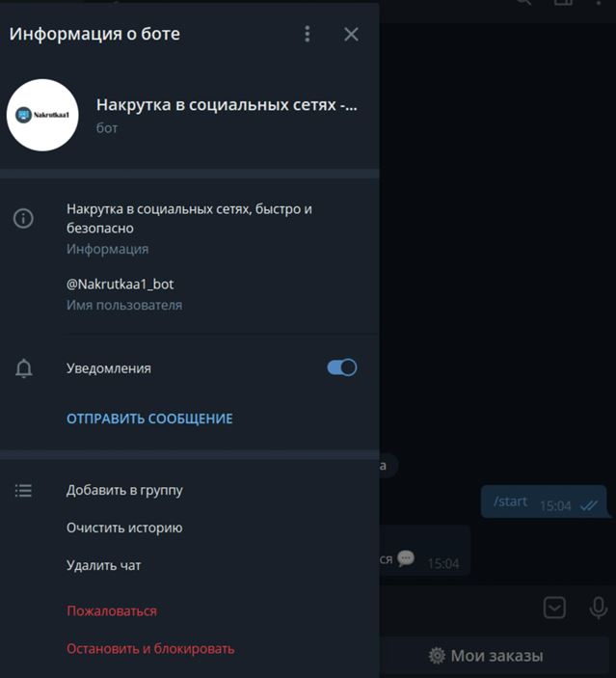Close the bot info panel
Image resolution: width=616 pixels, height=678 pixels.
tap(351, 34)
